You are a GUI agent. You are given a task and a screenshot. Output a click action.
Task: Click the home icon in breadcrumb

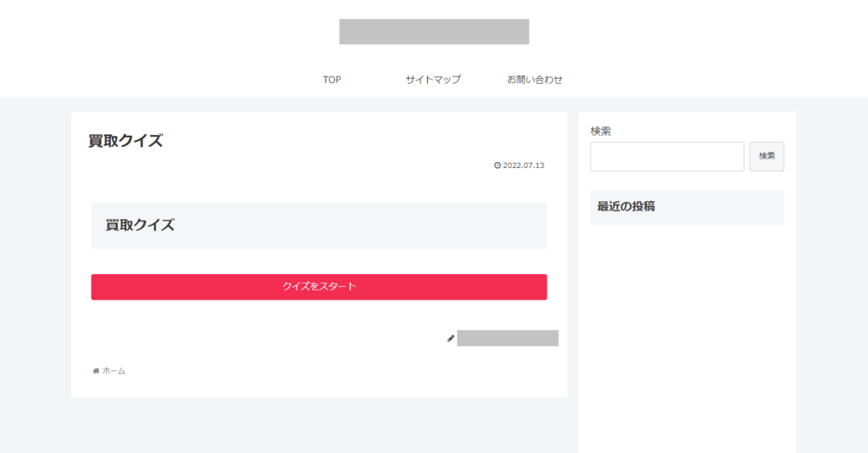tap(96, 371)
